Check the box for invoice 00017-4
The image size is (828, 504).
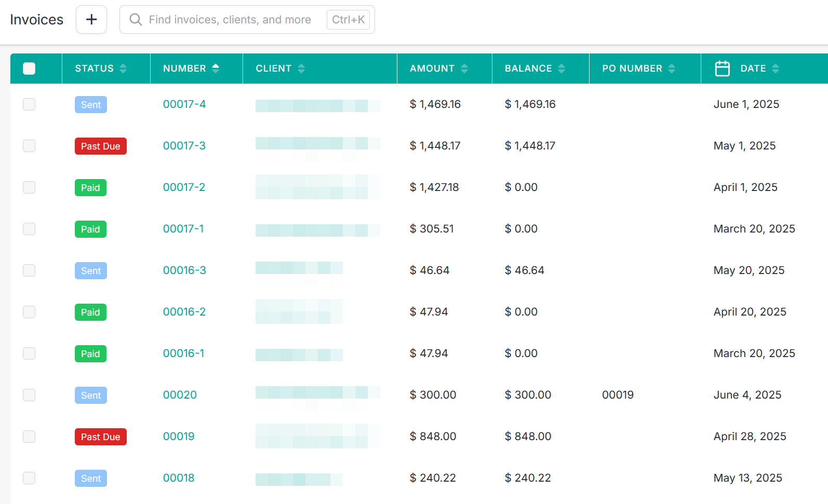point(29,104)
